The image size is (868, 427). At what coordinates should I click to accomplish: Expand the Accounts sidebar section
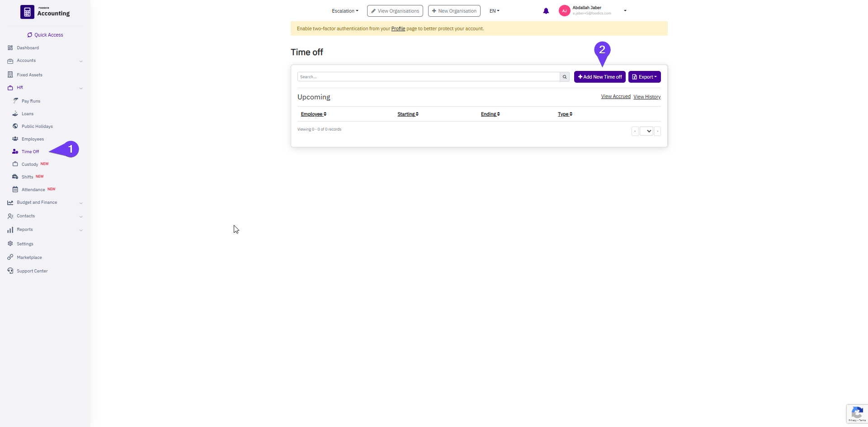(x=26, y=61)
